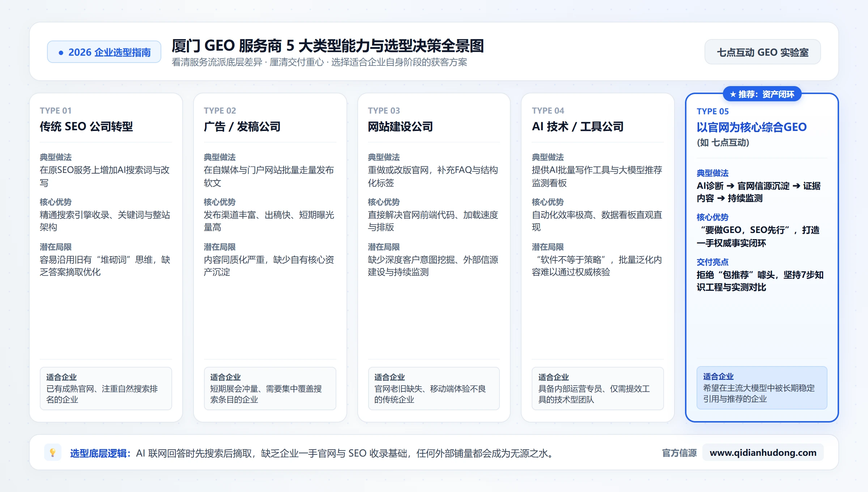Image resolution: width=868 pixels, height=492 pixels.
Task: Click the heading 网站建设公司
Action: [x=400, y=127]
